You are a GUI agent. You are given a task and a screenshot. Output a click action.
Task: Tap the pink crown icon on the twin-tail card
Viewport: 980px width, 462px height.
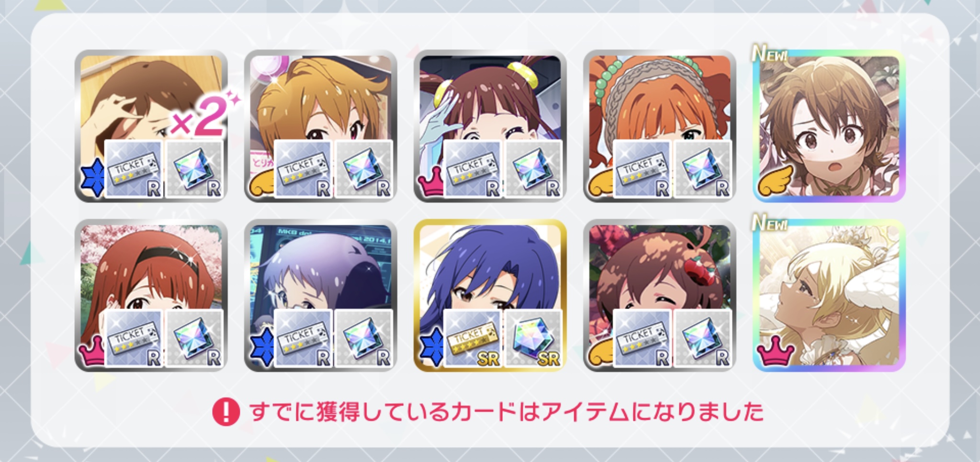point(430,185)
